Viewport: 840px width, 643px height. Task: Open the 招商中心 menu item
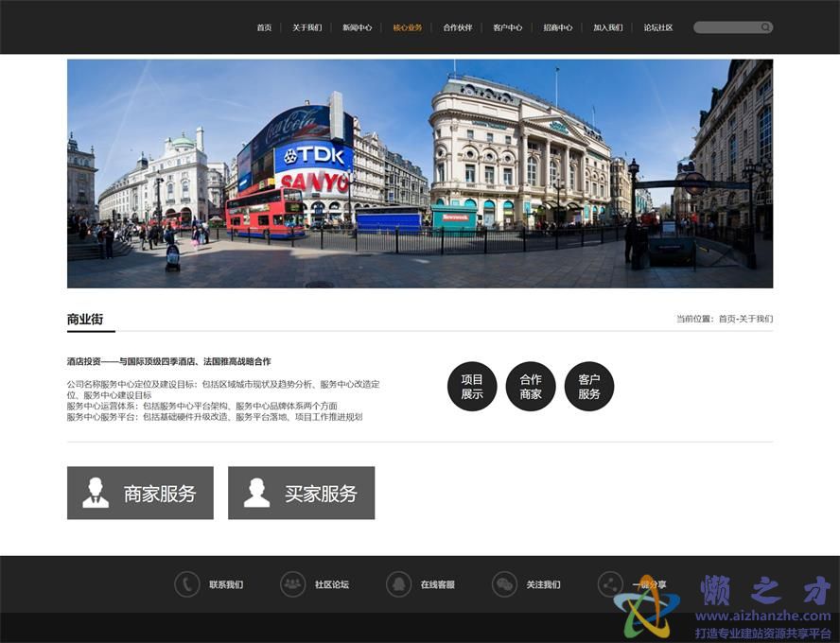[x=558, y=27]
